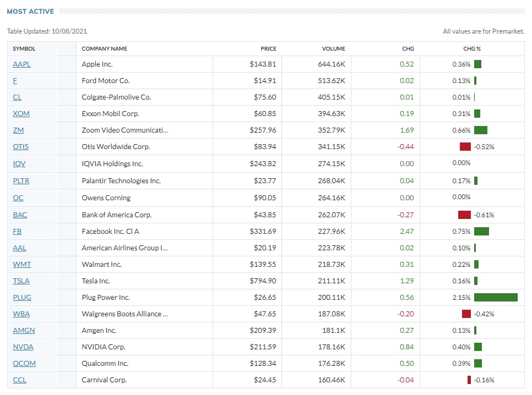The height and width of the screenshot is (395, 532).
Task: Click the WBA ticker link
Action: [x=21, y=314]
